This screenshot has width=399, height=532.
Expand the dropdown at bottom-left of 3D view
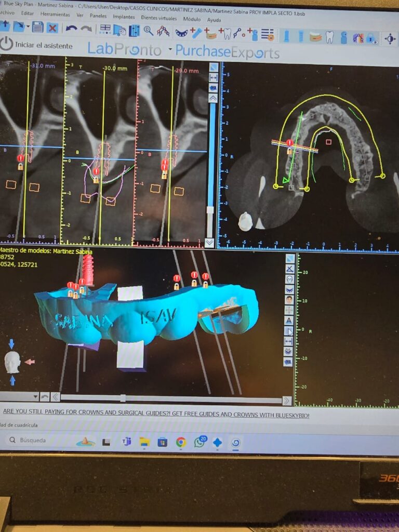point(35,396)
